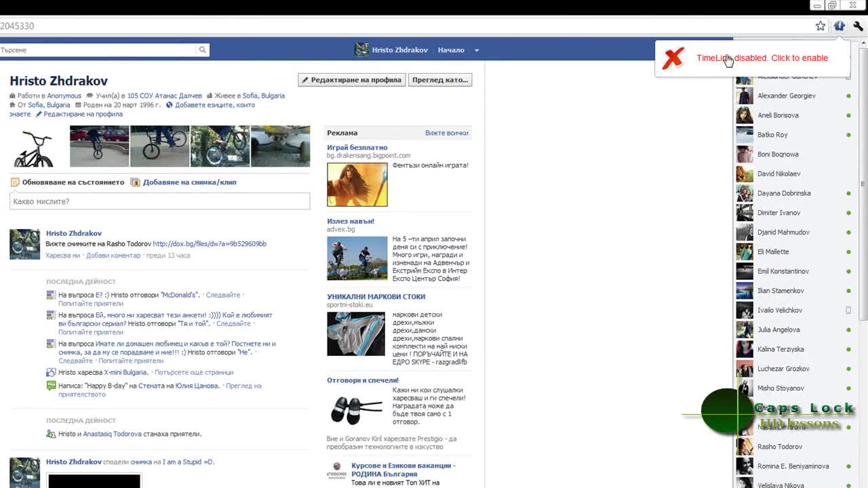The height and width of the screenshot is (488, 868).
Task: Click the wall post icon beside Happy B-day entry
Action: (50, 386)
